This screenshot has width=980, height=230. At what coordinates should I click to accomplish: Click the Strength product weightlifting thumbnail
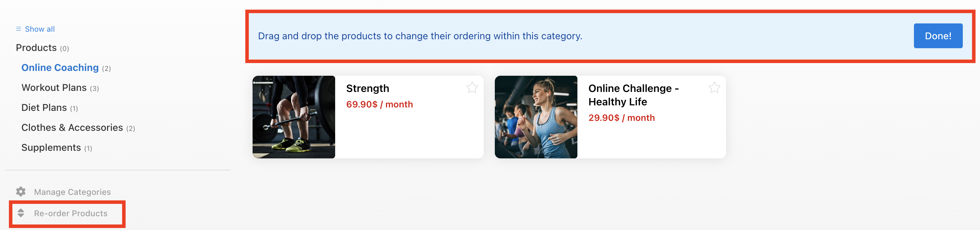294,117
